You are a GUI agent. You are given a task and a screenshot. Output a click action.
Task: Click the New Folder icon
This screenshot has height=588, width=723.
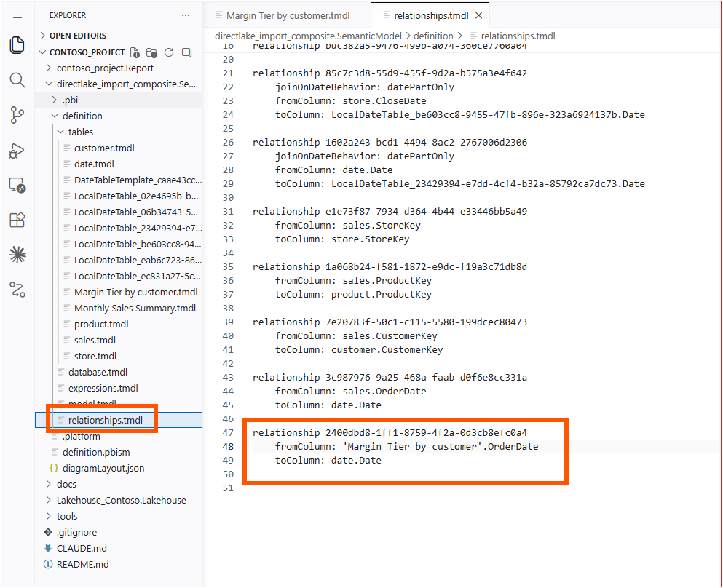[x=151, y=52]
